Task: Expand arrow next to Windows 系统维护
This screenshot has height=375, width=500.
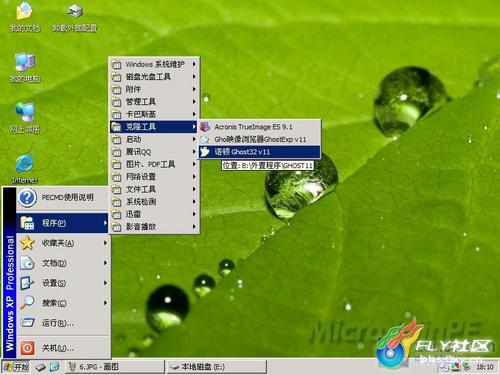Action: point(194,64)
